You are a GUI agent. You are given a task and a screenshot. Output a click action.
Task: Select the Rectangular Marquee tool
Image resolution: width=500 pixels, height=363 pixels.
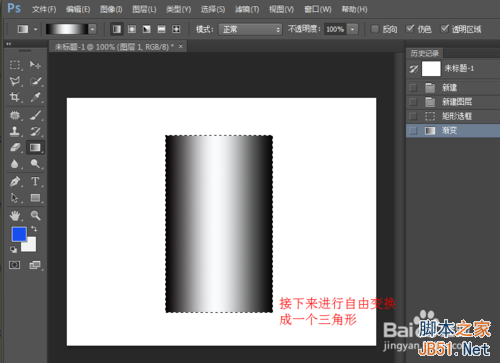(x=15, y=65)
